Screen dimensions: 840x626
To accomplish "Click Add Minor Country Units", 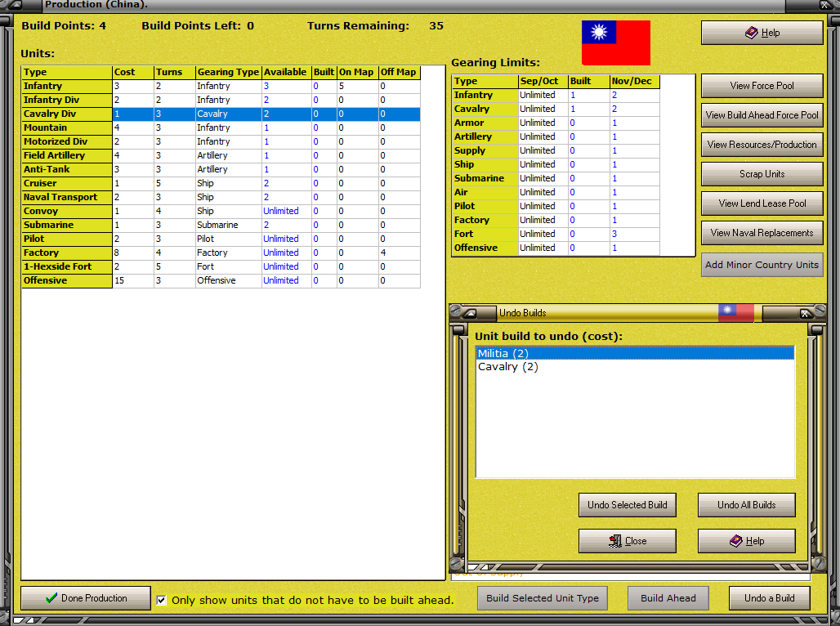I will [x=762, y=265].
